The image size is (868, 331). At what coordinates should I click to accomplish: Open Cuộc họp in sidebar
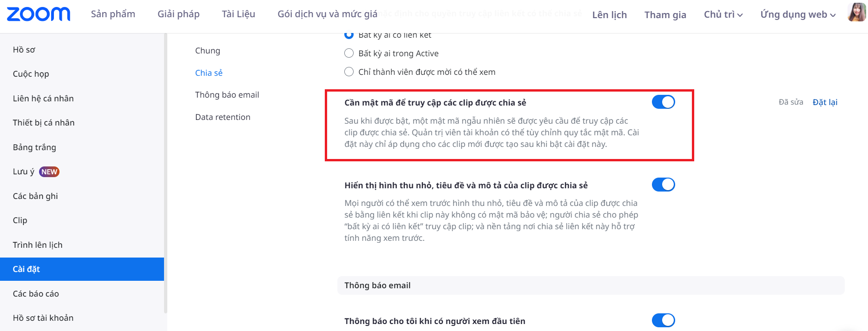click(x=31, y=74)
